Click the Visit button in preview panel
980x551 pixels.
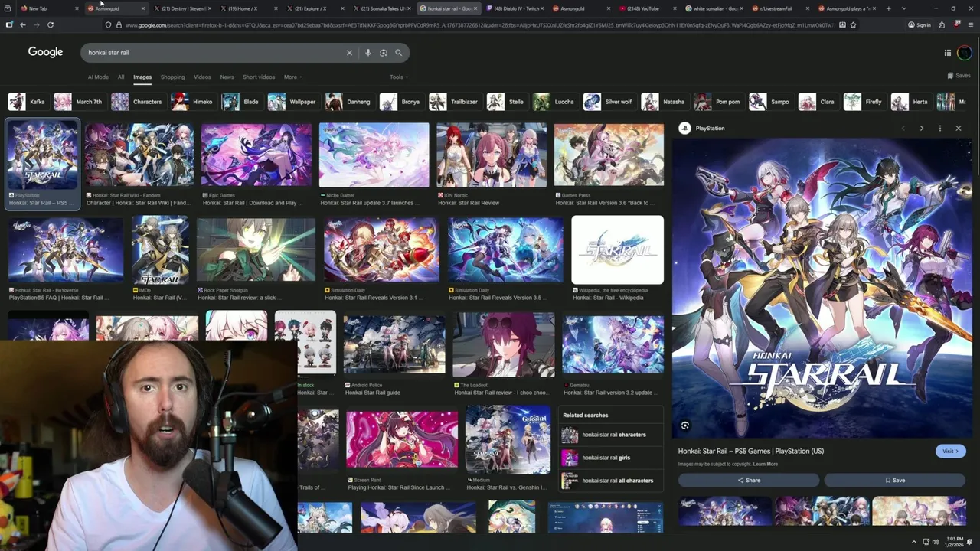coord(950,451)
